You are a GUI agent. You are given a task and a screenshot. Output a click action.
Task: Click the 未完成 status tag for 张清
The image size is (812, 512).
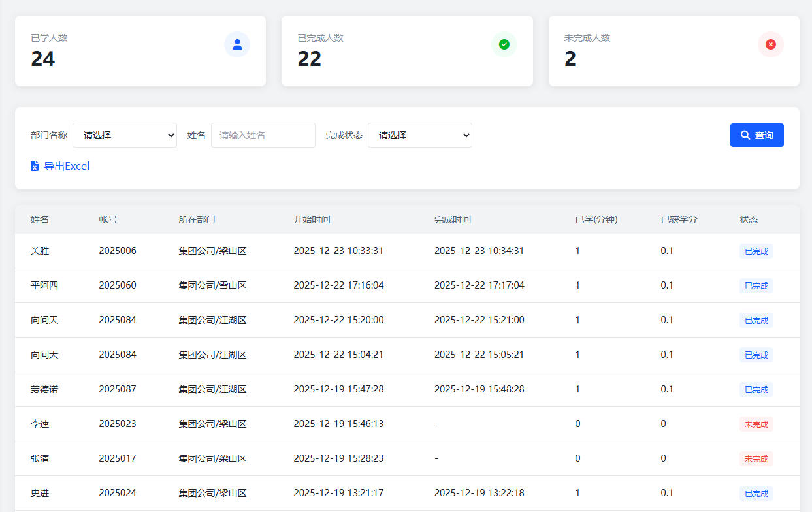click(756, 458)
